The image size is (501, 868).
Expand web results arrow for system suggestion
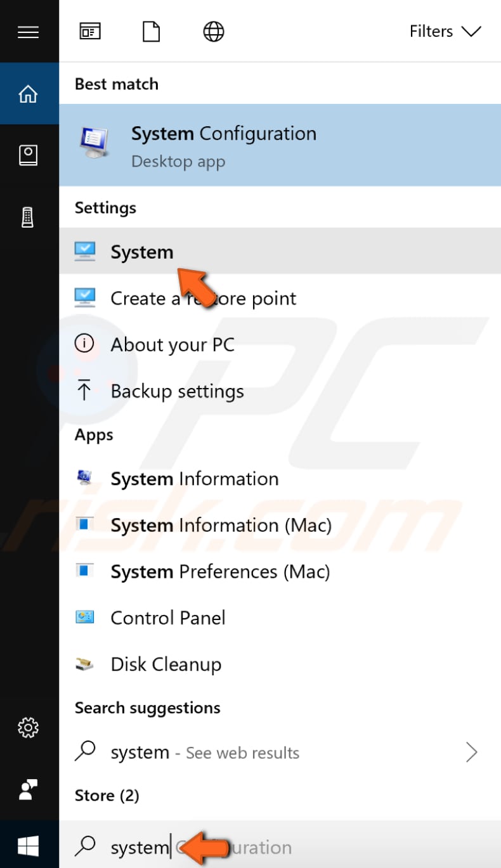471,752
